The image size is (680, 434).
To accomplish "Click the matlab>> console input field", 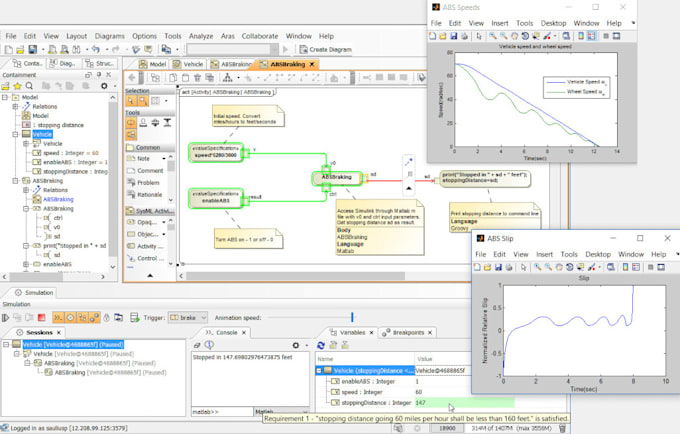I will click(222, 411).
